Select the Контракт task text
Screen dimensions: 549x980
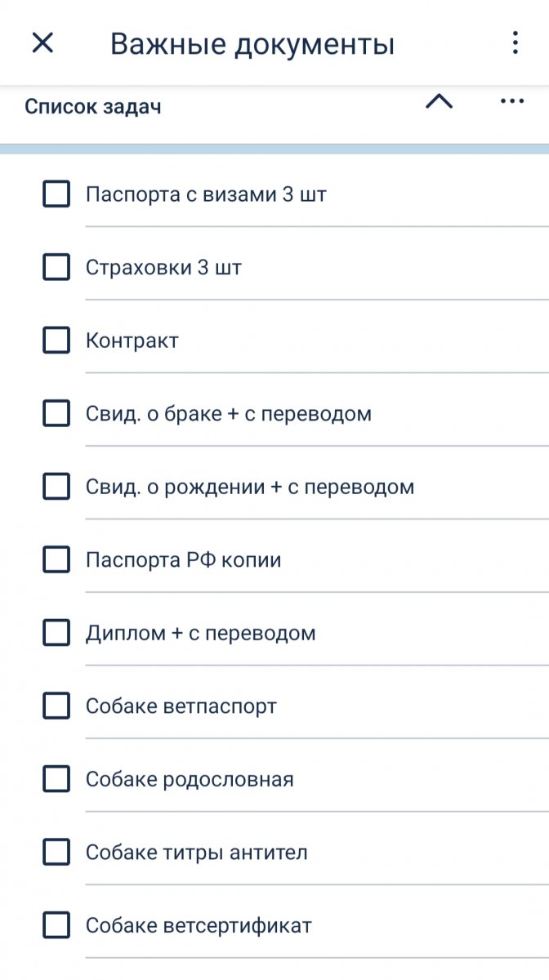132,341
